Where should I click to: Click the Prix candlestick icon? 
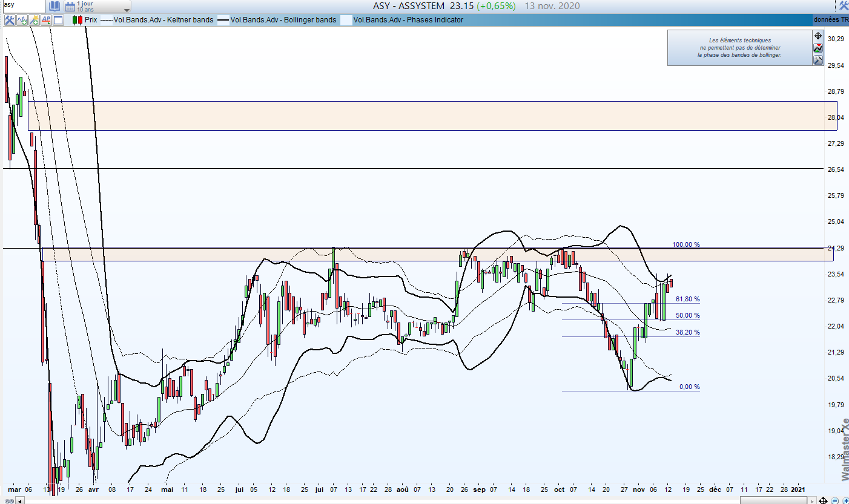pos(77,20)
